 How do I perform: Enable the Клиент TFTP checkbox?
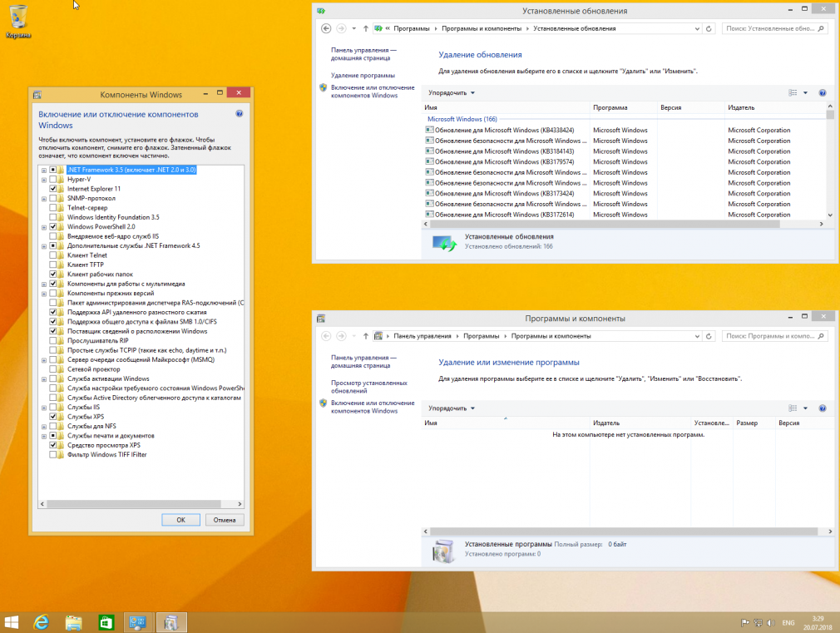pos(53,265)
